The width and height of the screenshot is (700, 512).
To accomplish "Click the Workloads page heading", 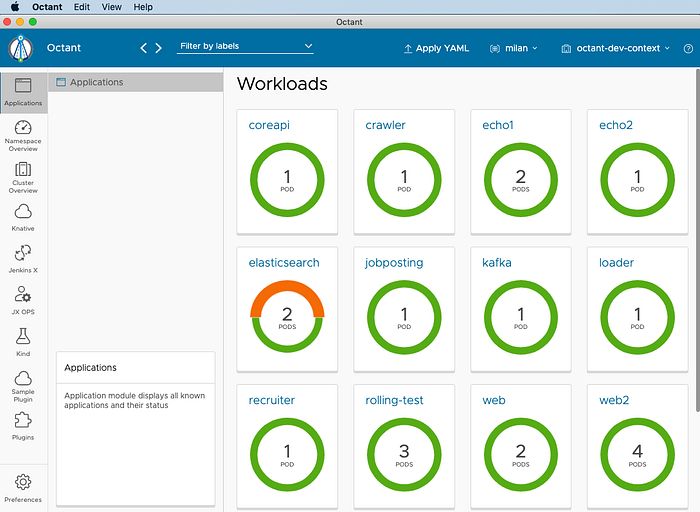I will (282, 84).
